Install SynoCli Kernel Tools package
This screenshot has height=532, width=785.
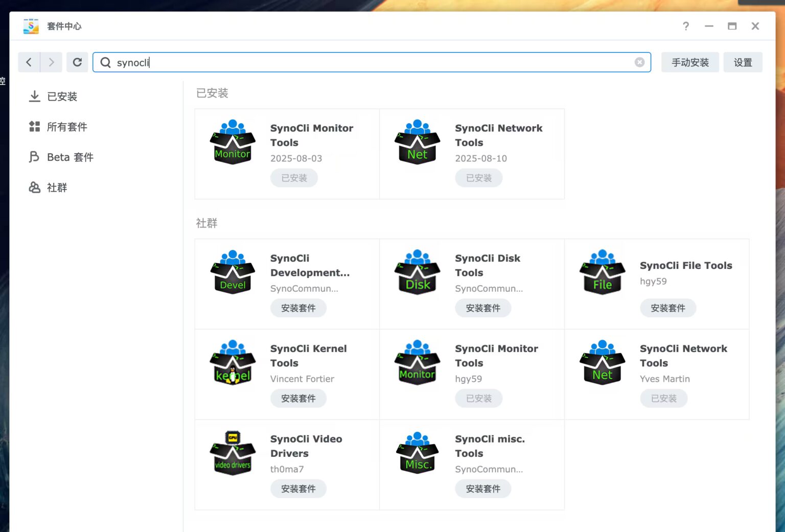[298, 399]
